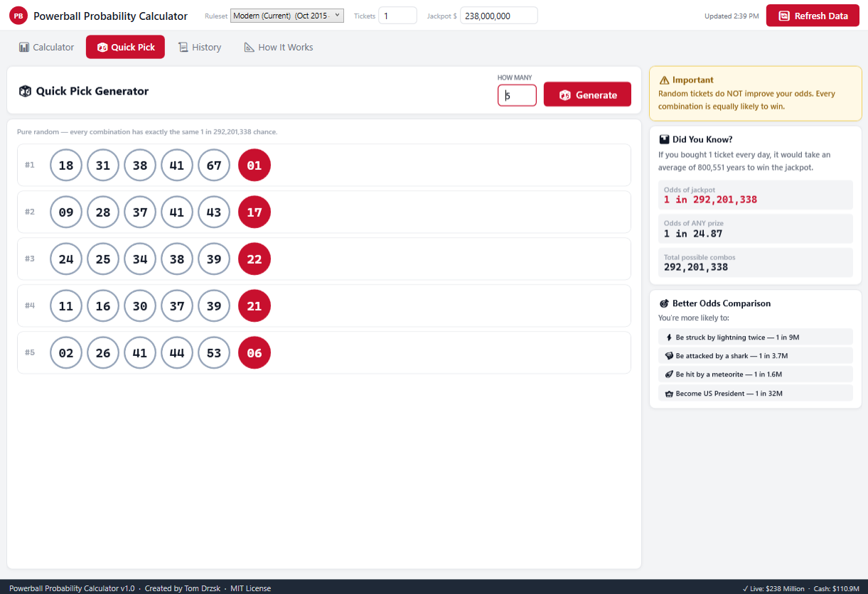Click red Powerball 06 in ticket #5

pyautogui.click(x=254, y=353)
